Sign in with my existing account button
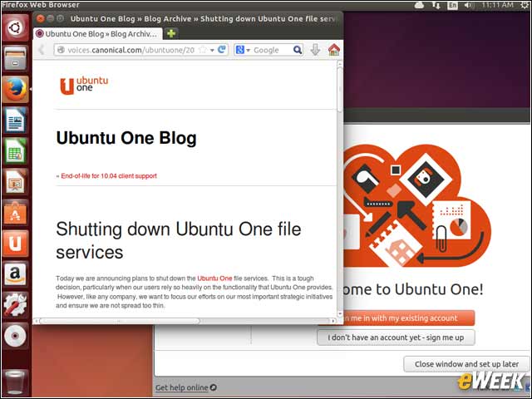The height and width of the screenshot is (399, 532). [x=409, y=318]
